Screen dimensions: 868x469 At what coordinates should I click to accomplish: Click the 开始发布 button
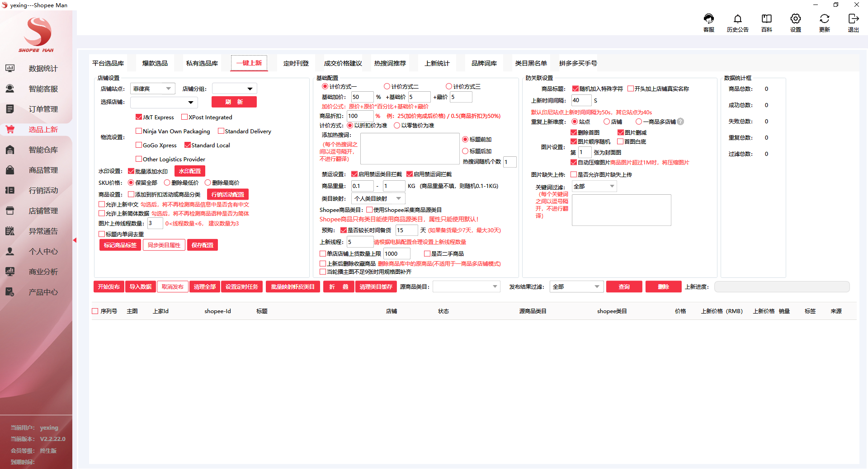[x=108, y=286]
